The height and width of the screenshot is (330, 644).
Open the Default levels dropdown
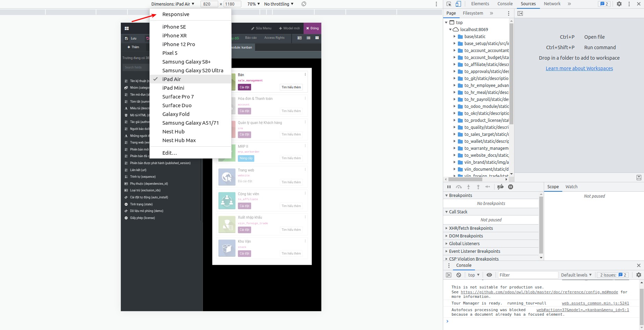point(576,275)
